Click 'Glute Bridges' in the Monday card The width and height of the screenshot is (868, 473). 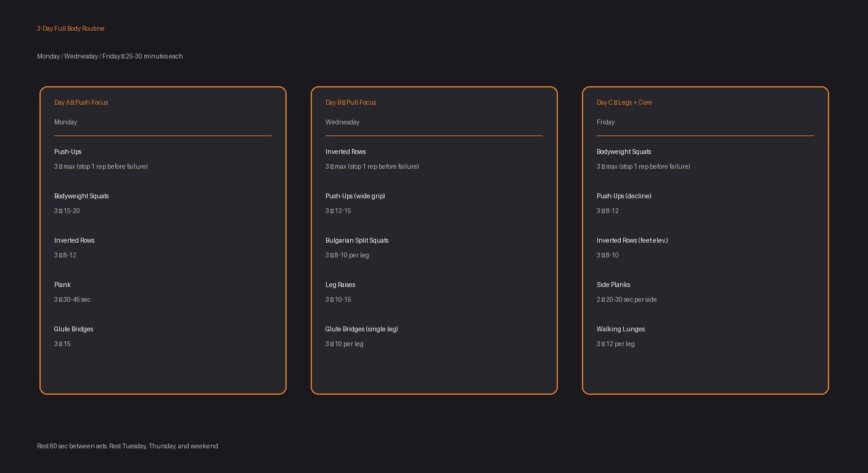(x=74, y=329)
